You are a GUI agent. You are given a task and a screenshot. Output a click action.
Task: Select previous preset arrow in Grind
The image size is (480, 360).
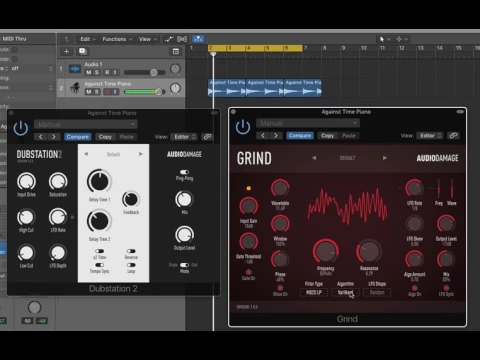pos(314,158)
